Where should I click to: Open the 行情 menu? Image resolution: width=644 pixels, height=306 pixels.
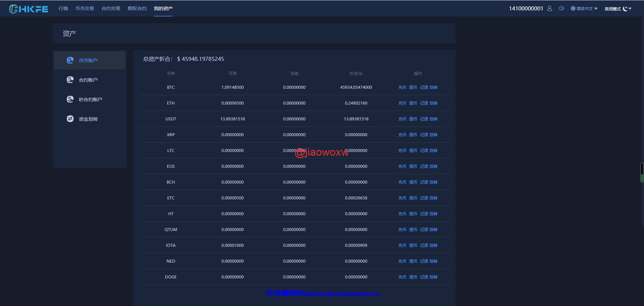[x=63, y=8]
